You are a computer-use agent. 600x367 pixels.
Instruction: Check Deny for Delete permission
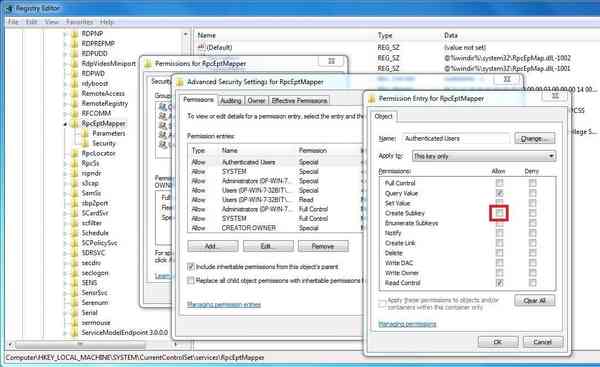click(532, 253)
